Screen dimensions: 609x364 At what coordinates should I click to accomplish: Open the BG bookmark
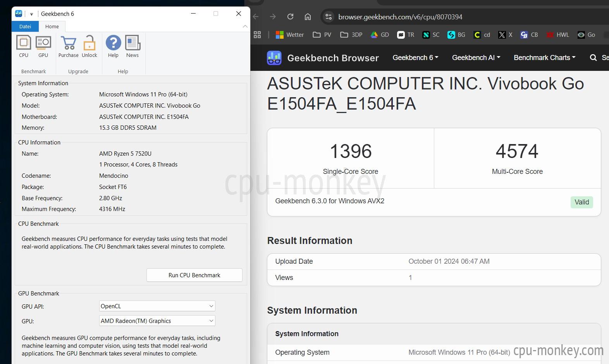456,34
